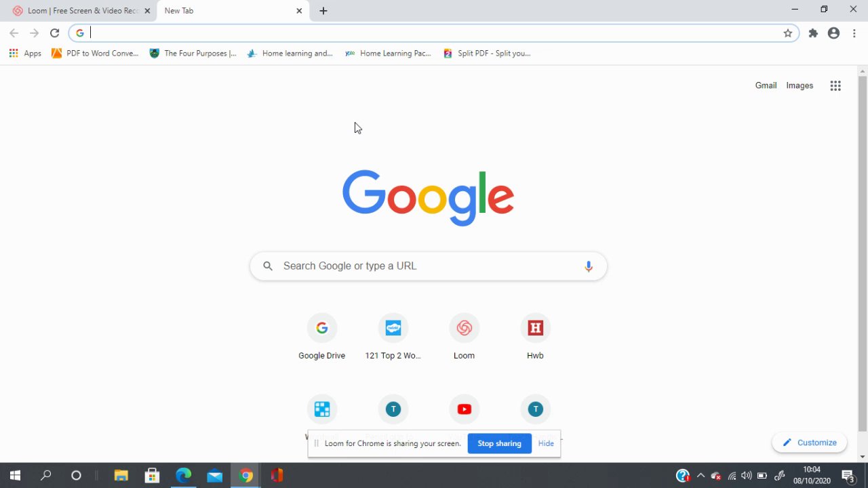Start voice search with the microphone
The height and width of the screenshot is (488, 868).
pos(589,266)
